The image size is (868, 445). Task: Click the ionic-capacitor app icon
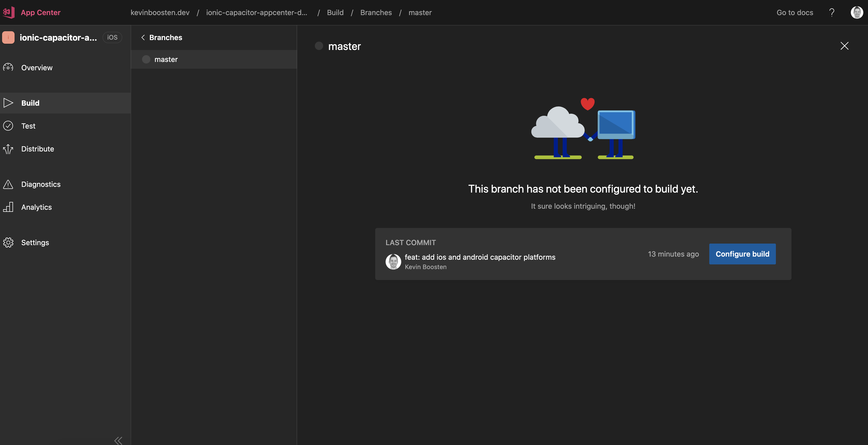[x=8, y=37]
